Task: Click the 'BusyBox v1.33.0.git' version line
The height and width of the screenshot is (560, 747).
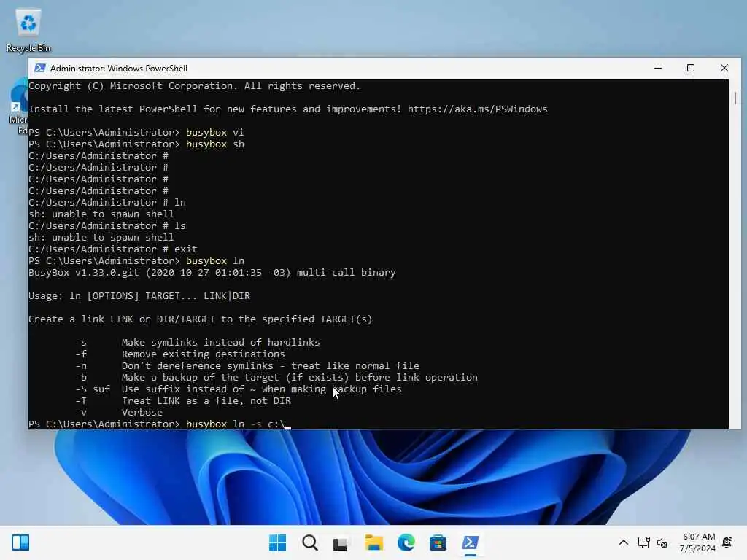Action: pyautogui.click(x=212, y=273)
